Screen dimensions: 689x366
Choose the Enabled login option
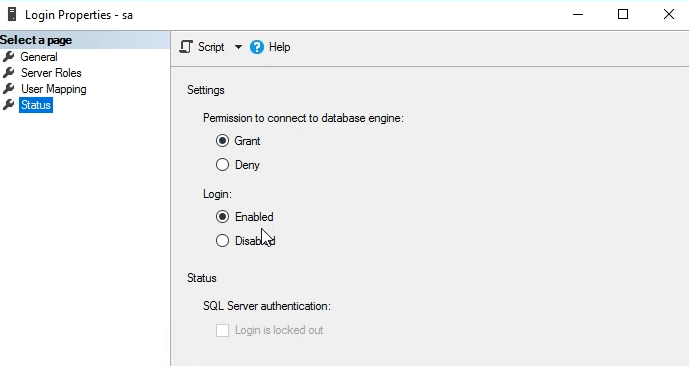(222, 217)
